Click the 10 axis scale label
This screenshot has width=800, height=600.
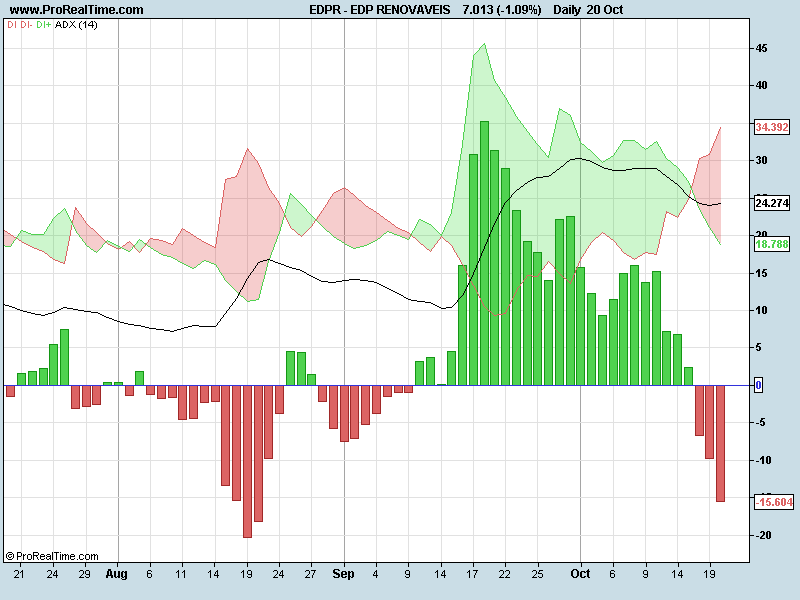coord(761,310)
